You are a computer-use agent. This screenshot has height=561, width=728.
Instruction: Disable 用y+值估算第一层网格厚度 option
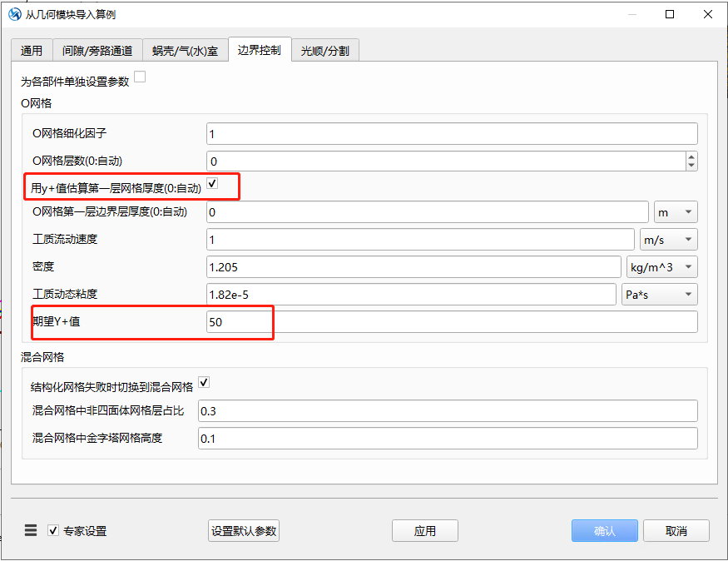(x=210, y=181)
